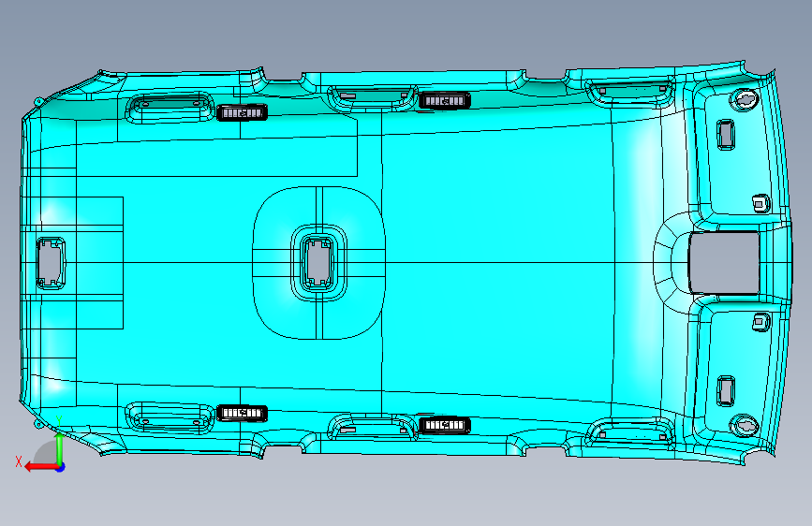Click the red X axis arrow of the triad

[x=41, y=467]
